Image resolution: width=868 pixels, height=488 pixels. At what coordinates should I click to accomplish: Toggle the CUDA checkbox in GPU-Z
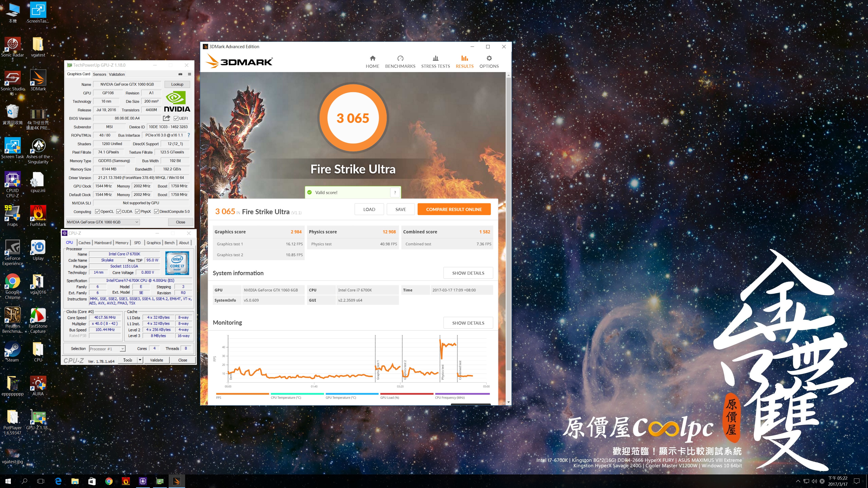(119, 211)
